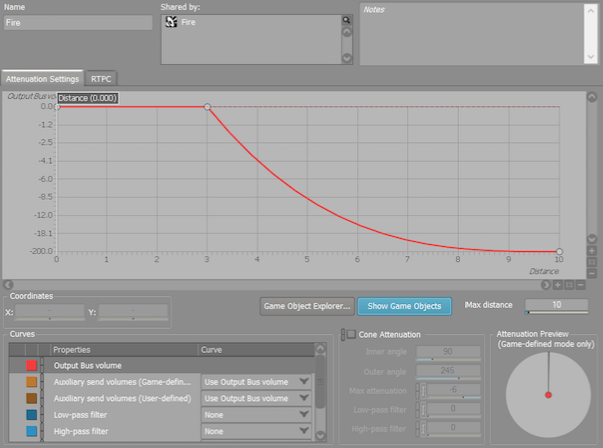Open the Auxiliary send volumes (Game-defined) curve dropdown
Image resolution: width=603 pixels, height=448 pixels.
[256, 382]
